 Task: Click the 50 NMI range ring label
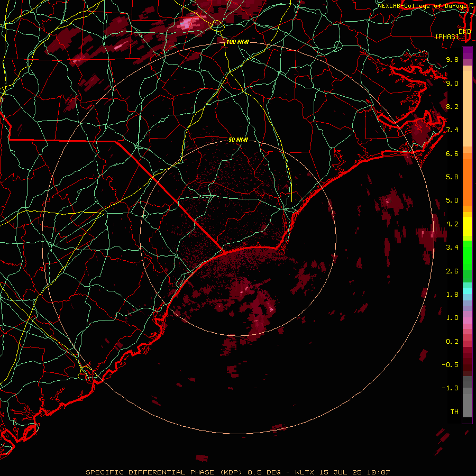(238, 140)
